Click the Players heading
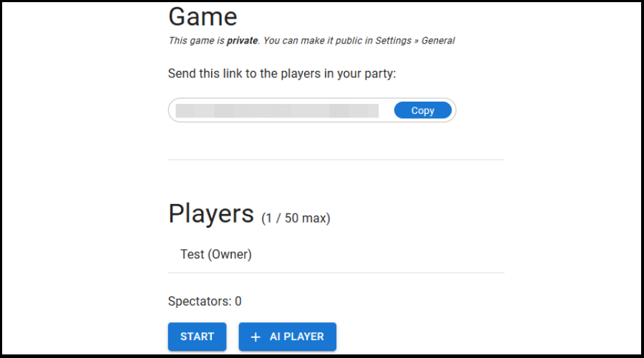Screen dimensions: 644x358 pos(211,213)
